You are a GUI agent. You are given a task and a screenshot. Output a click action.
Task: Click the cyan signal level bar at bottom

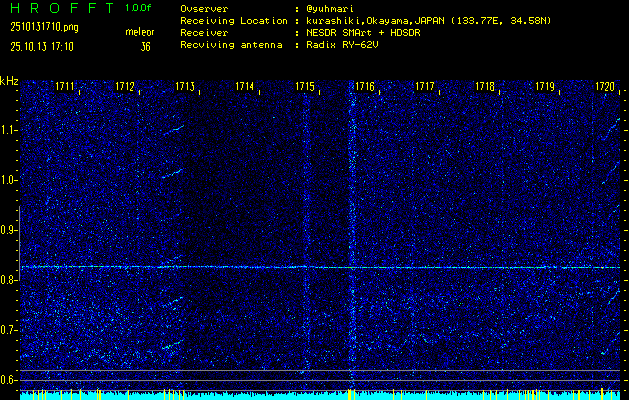tap(314, 395)
